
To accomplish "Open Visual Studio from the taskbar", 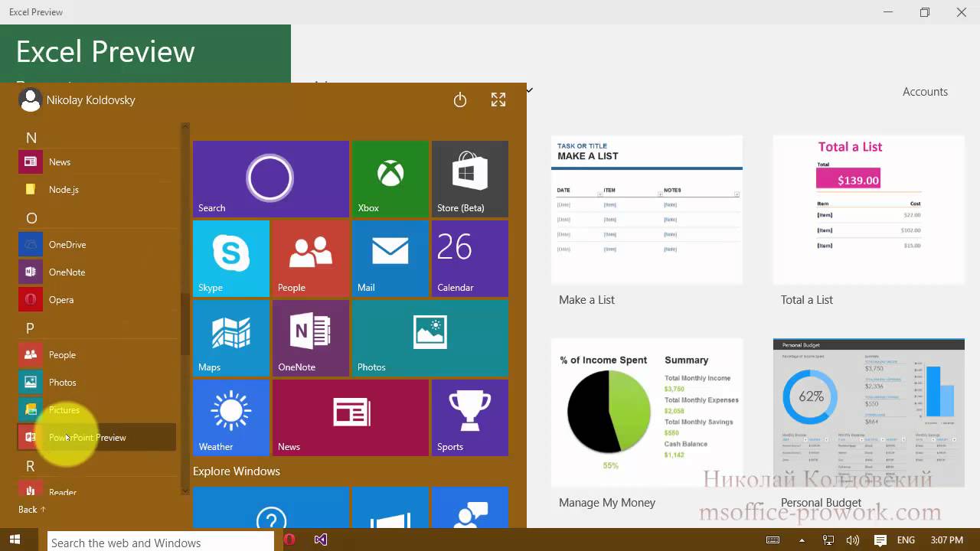I will click(321, 540).
